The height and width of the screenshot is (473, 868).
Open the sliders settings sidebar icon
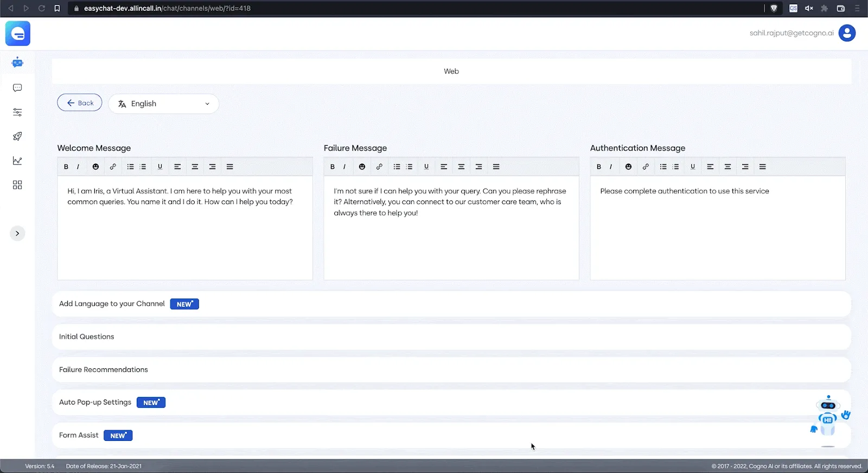17,112
